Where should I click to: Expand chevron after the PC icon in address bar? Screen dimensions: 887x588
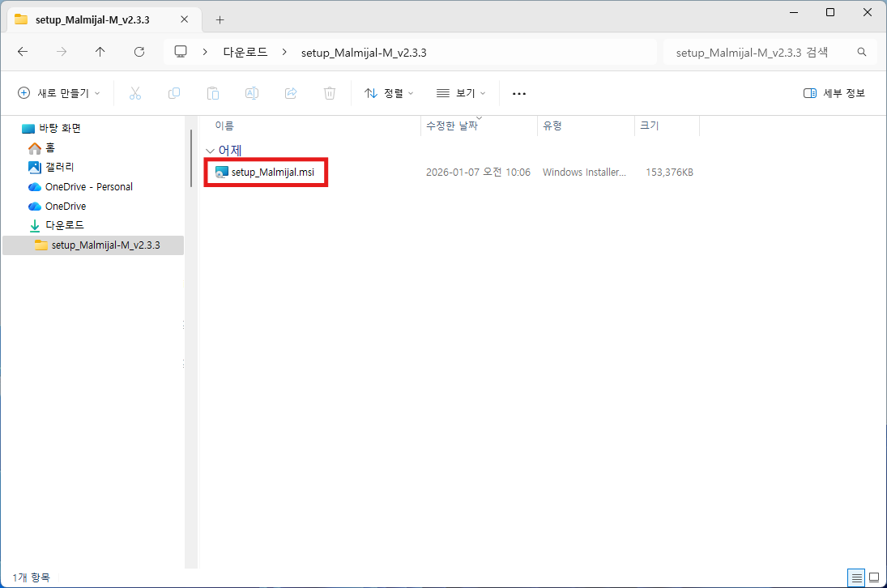[x=205, y=52]
